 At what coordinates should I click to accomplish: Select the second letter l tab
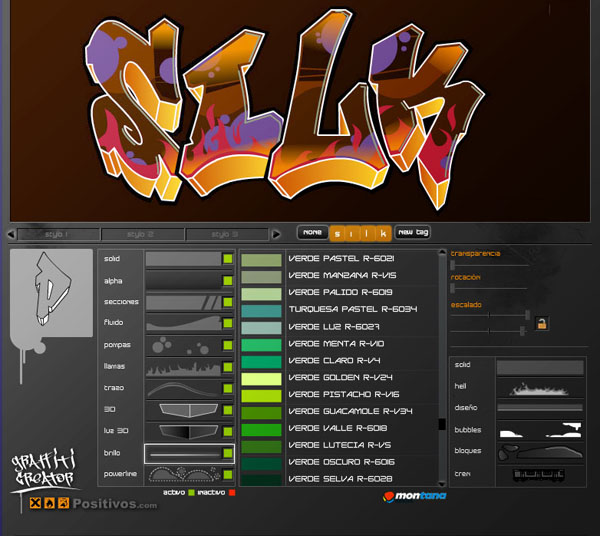pyautogui.click(x=367, y=233)
